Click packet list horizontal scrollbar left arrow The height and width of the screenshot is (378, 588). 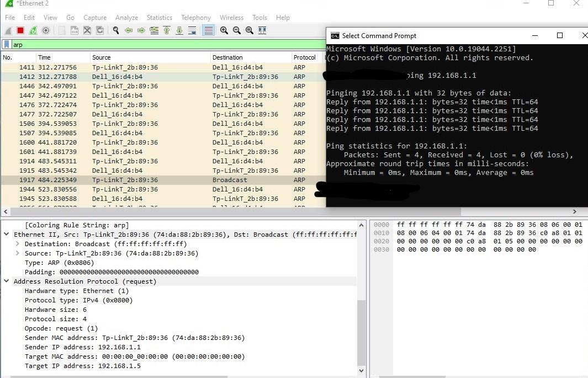(6, 212)
